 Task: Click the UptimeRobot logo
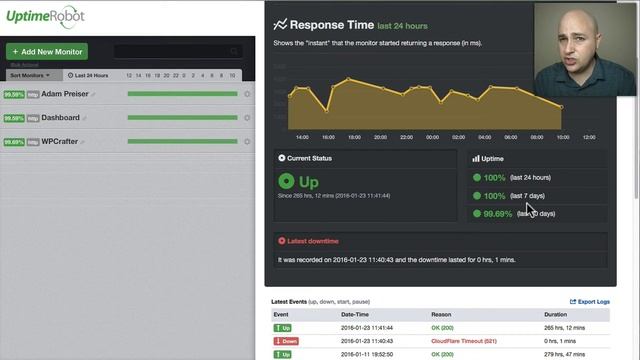[45, 17]
